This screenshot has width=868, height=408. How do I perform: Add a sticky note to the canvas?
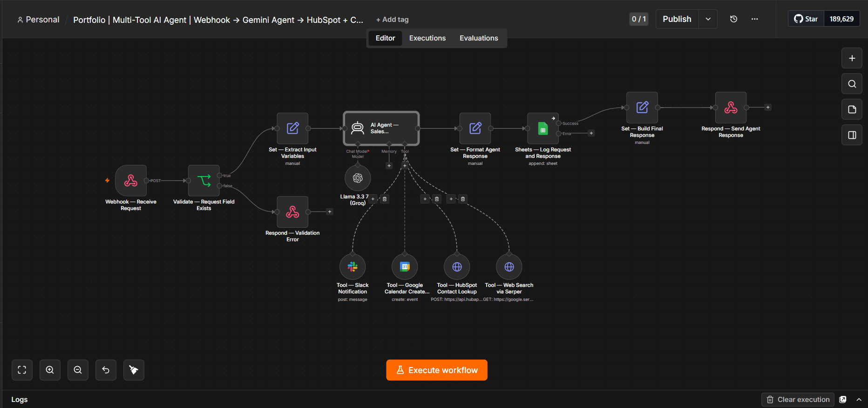pyautogui.click(x=852, y=109)
